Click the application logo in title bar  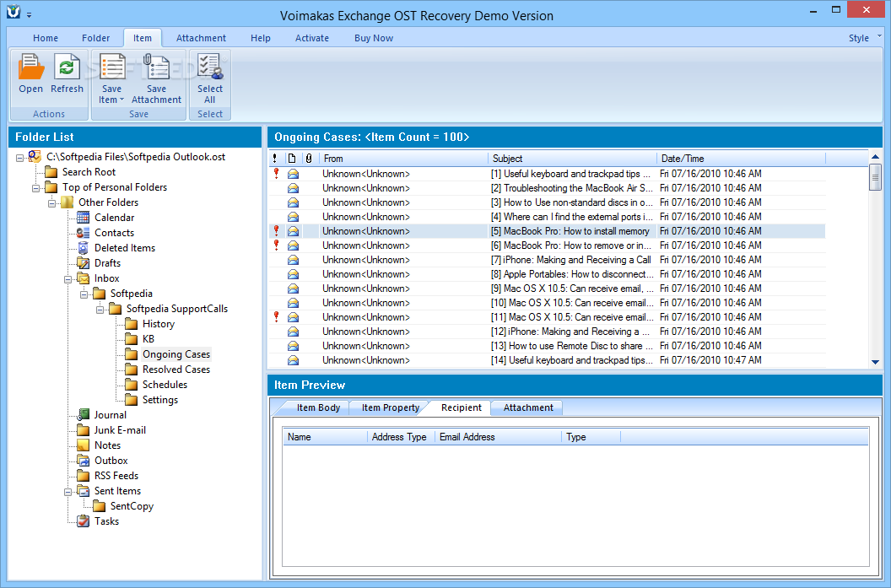[13, 12]
